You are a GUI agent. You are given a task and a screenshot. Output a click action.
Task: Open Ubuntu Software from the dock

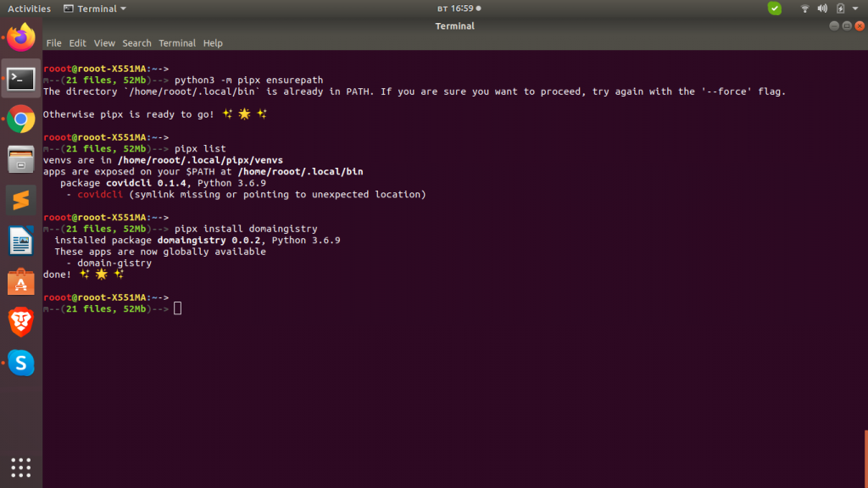19,282
